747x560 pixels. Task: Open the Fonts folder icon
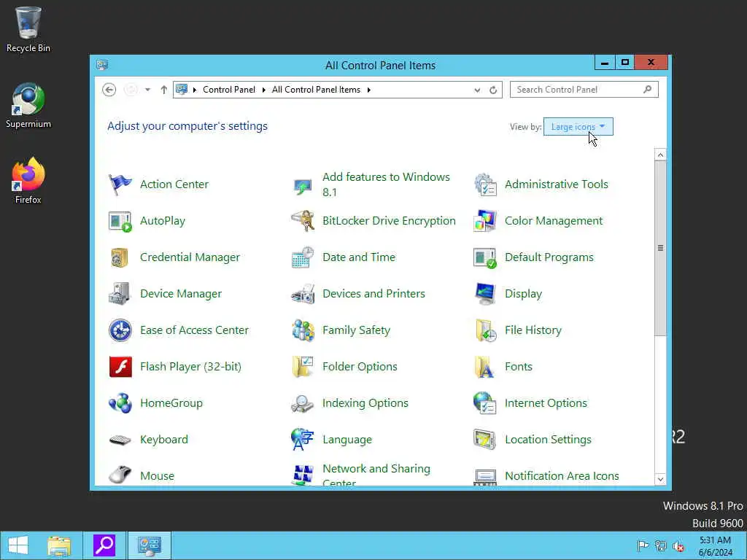[x=485, y=367]
